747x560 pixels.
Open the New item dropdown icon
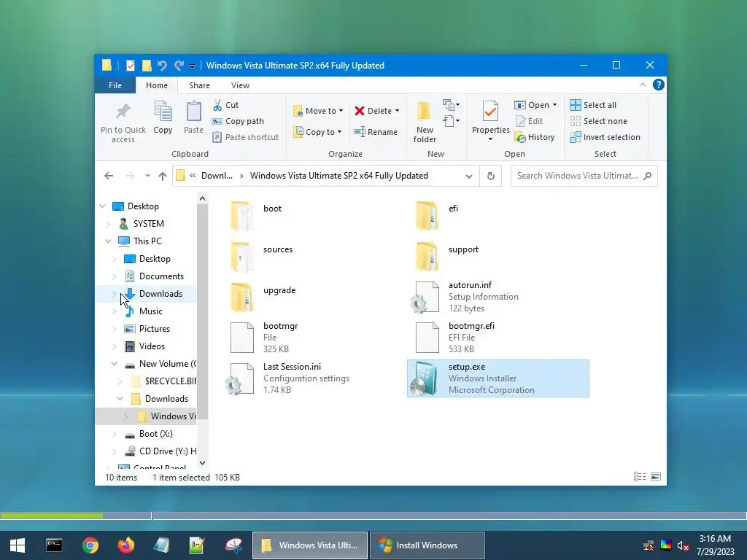pyautogui.click(x=451, y=105)
